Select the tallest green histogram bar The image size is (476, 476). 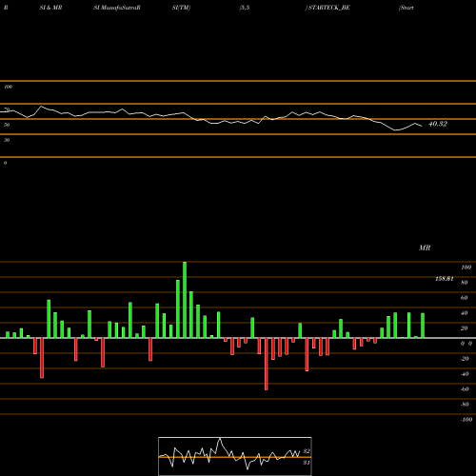point(185,300)
